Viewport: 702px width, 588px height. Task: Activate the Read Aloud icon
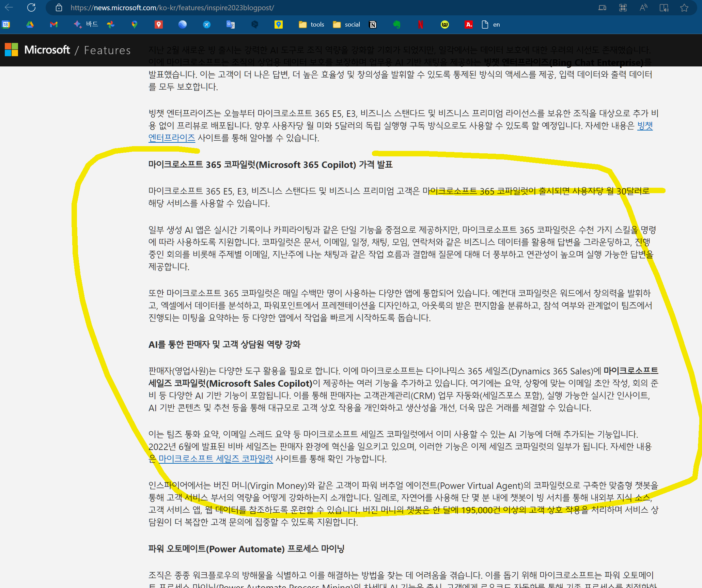point(643,7)
